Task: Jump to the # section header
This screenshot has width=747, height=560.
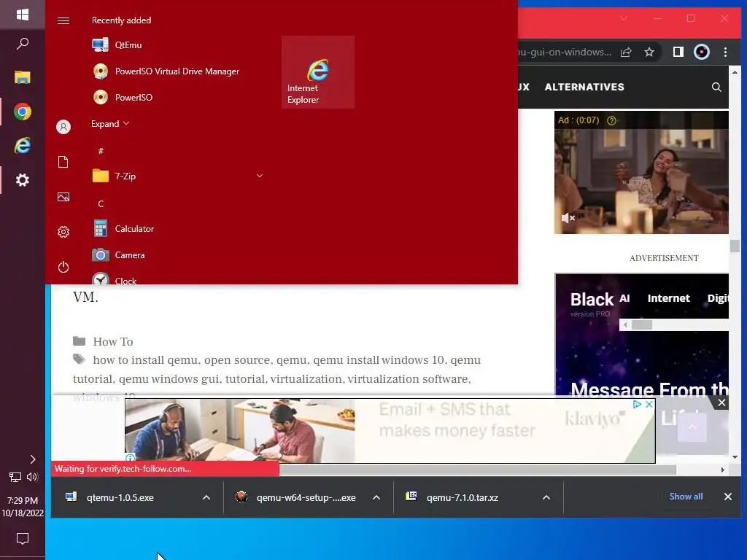Action: (x=101, y=151)
